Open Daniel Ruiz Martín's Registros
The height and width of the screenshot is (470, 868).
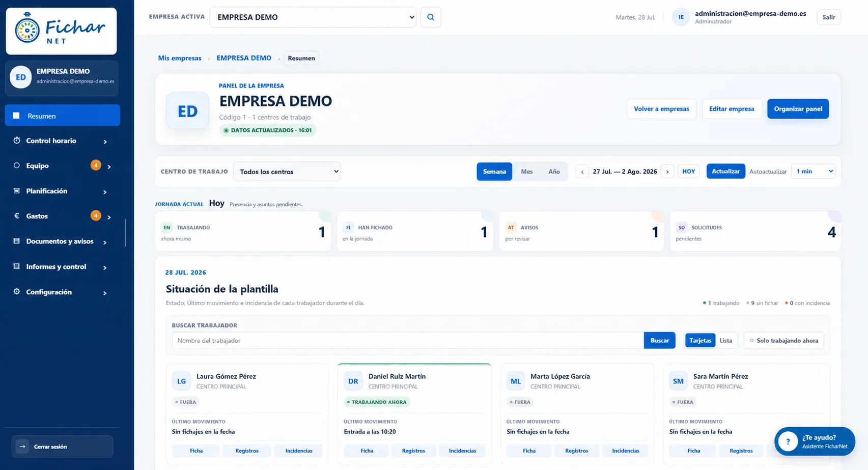pos(413,451)
